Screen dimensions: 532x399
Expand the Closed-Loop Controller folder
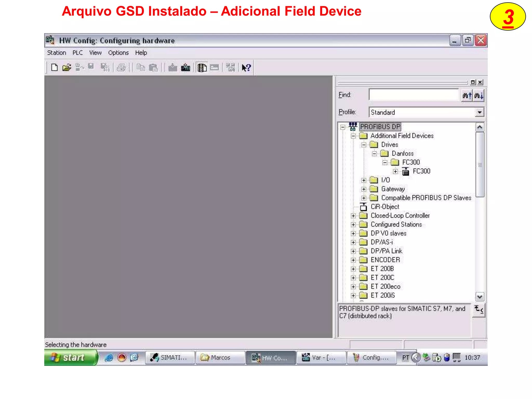pyautogui.click(x=353, y=216)
